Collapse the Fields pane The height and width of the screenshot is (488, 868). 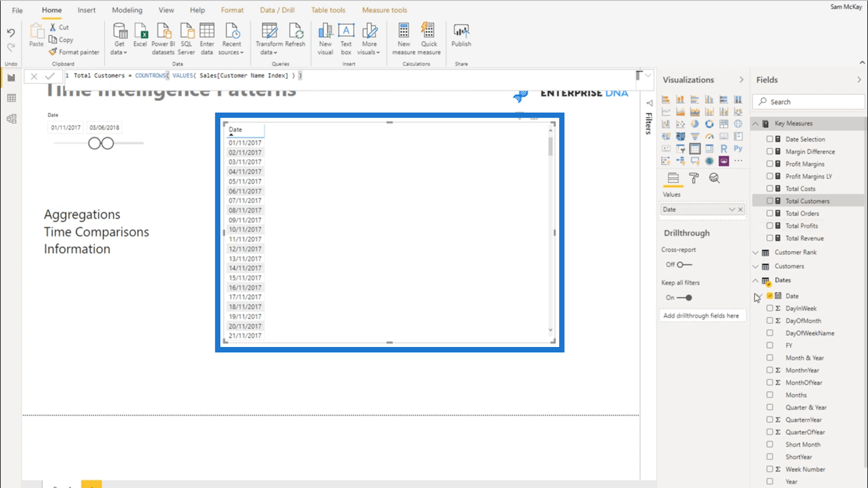pyautogui.click(x=859, y=80)
